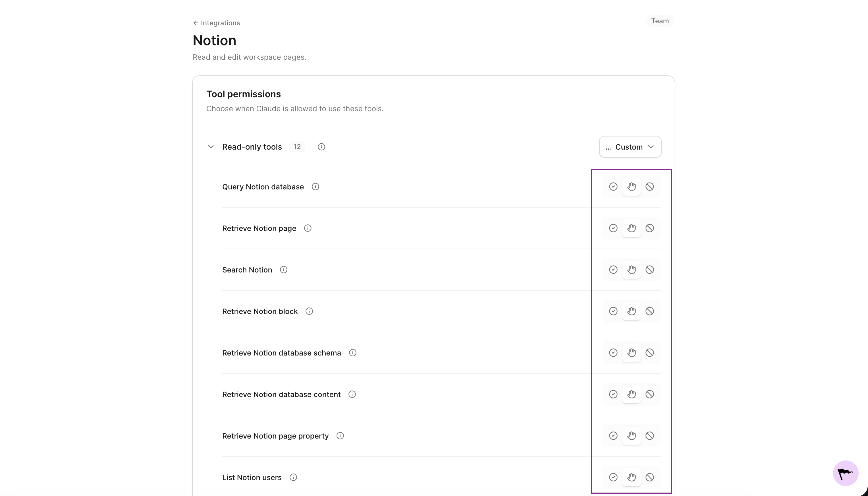Always allow List Notion users

[x=613, y=478]
